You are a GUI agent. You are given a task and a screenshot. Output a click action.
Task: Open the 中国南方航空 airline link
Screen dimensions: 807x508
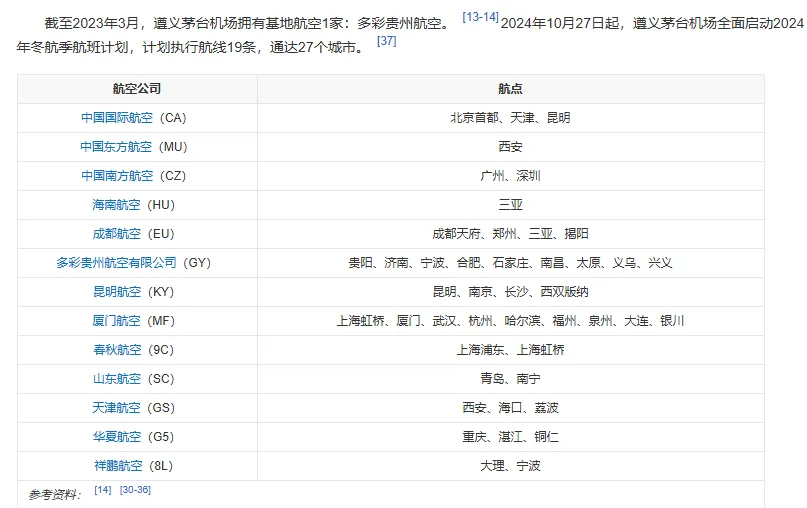(117, 176)
